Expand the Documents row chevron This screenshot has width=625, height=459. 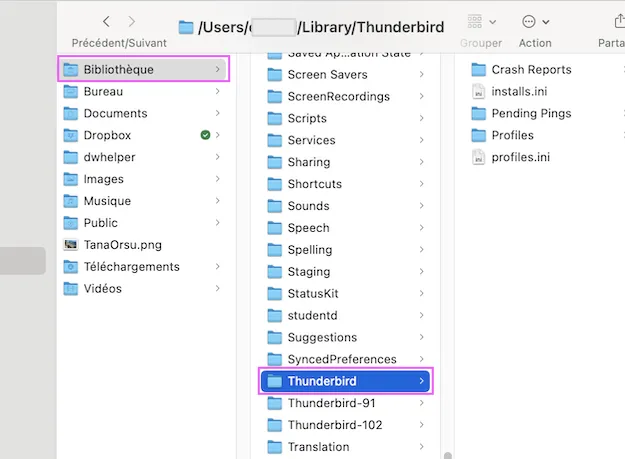[218, 113]
